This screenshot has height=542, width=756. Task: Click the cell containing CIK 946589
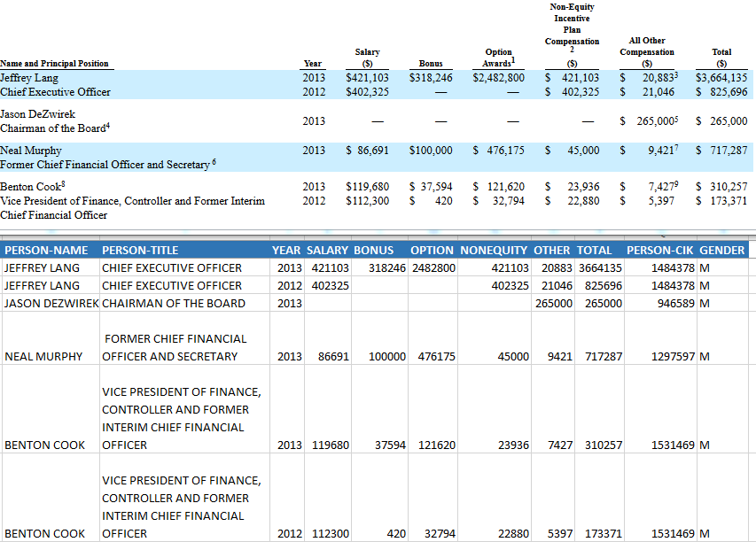[x=672, y=303]
